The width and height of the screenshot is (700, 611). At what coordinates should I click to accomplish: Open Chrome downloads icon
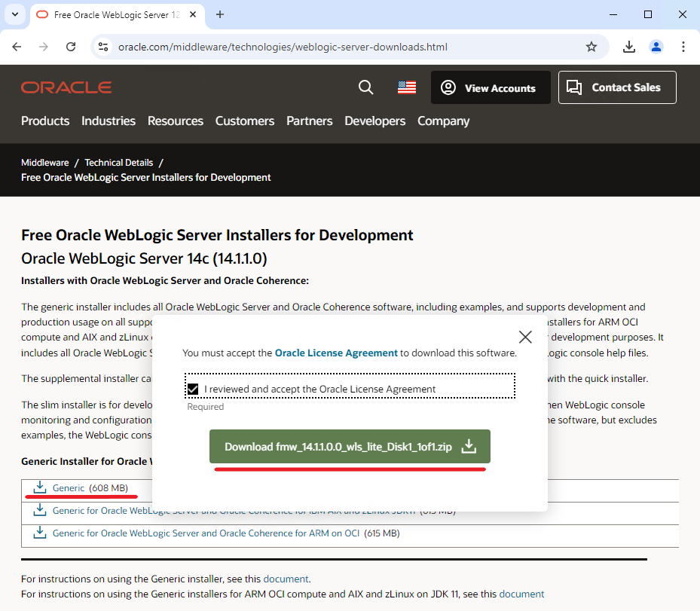pos(628,47)
